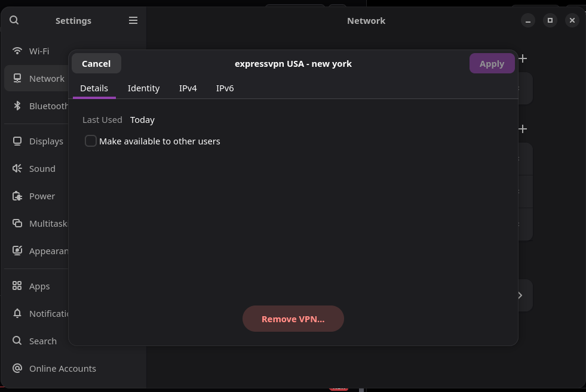Select the Power icon in sidebar

(x=17, y=196)
